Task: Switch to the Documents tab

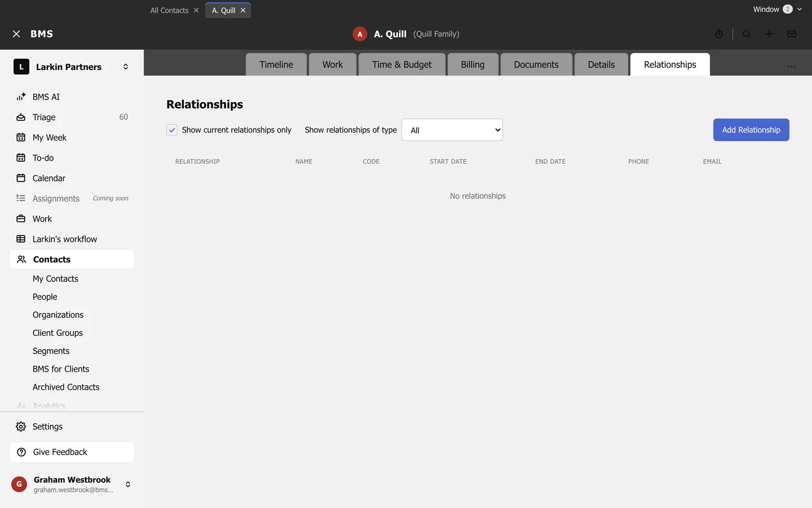Action: 536,64
